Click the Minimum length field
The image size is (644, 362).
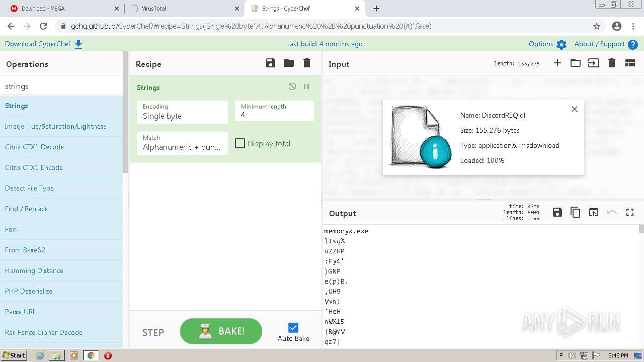pyautogui.click(x=274, y=111)
